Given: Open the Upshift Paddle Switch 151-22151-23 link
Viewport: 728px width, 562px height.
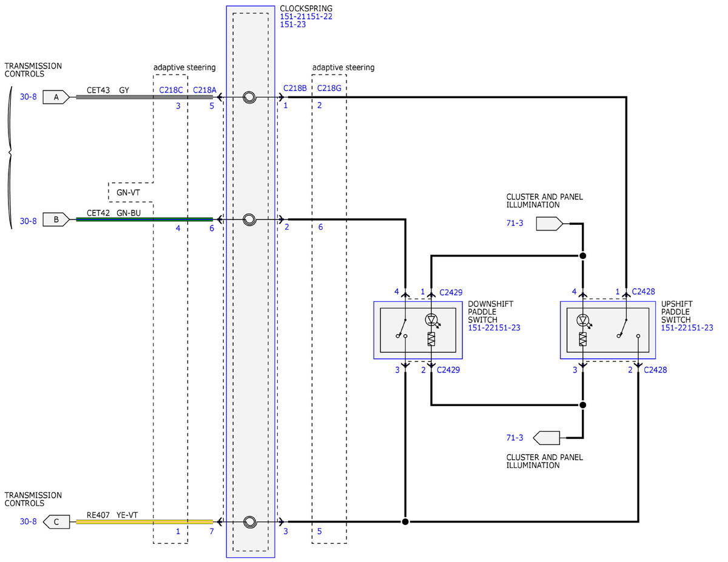Looking at the screenshot, I should click(687, 328).
